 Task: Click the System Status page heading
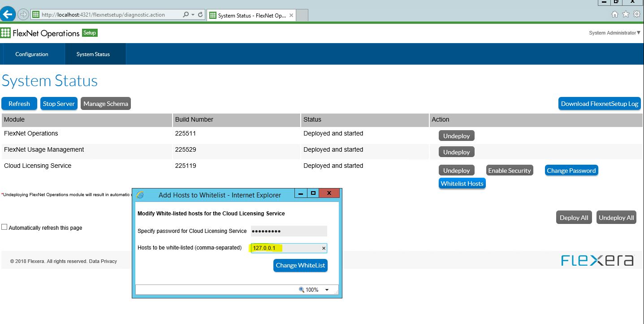pos(50,81)
